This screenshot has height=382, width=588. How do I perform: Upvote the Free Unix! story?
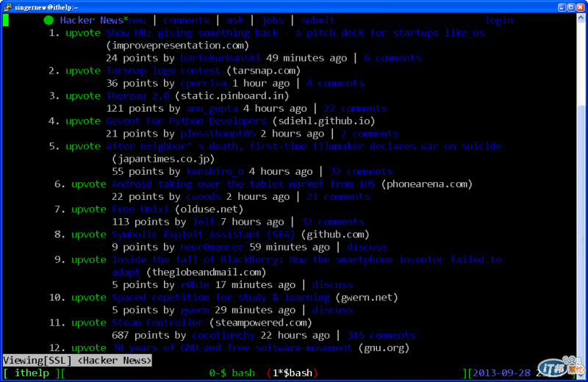pos(89,209)
